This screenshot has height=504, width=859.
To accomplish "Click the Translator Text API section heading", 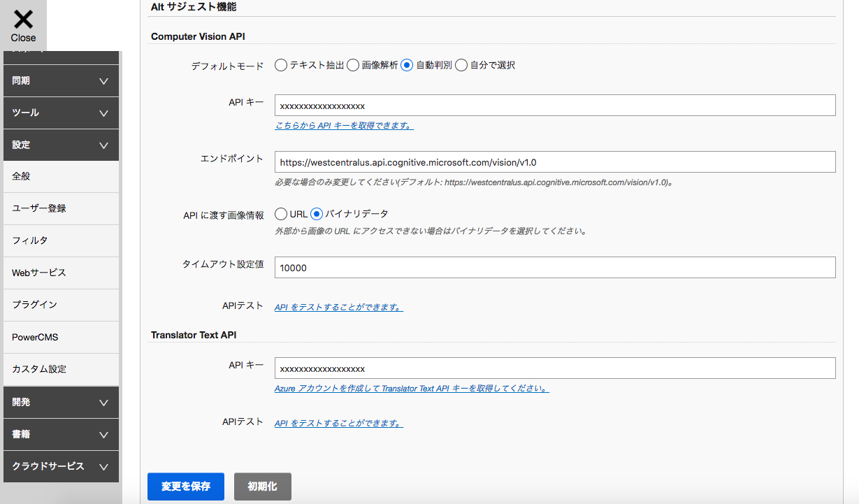I will point(194,335).
